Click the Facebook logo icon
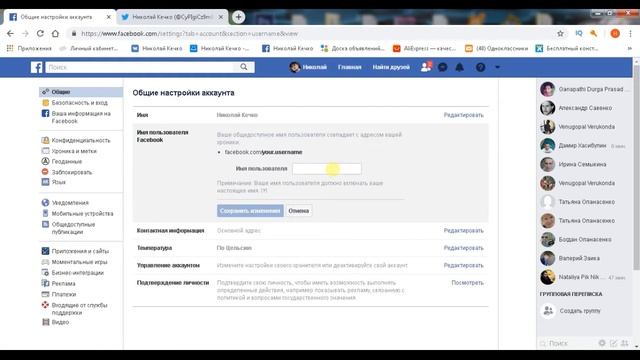The image size is (640, 360). [36, 67]
